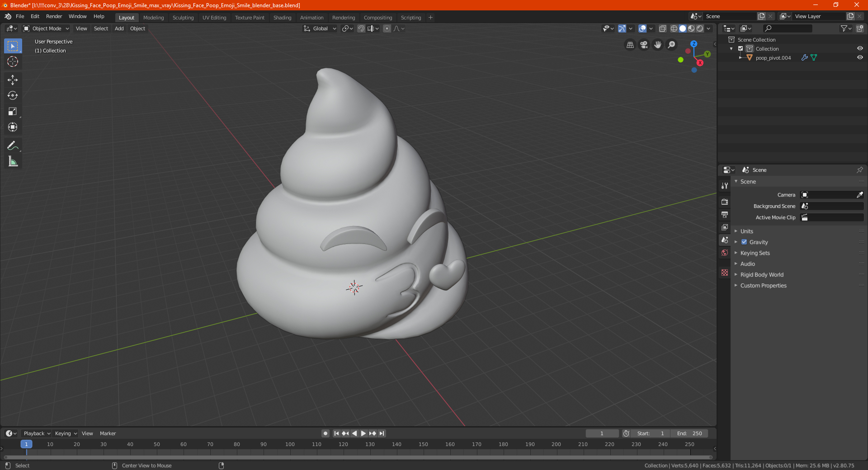
Task: Pin the Scene properties panel
Action: coord(859,170)
